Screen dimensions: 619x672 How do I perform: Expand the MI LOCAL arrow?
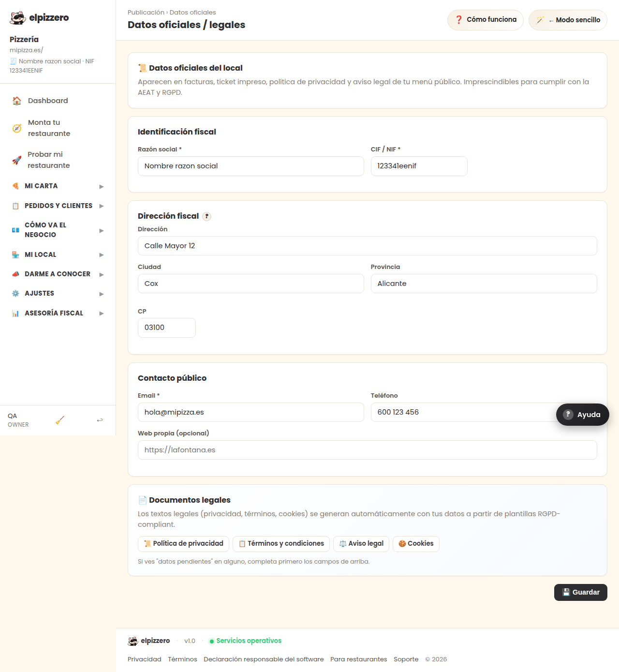(x=102, y=254)
